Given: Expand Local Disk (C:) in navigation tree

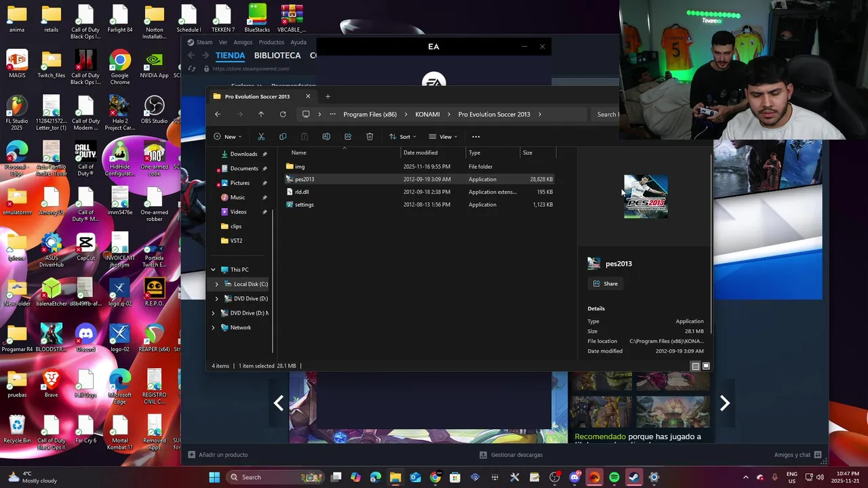Looking at the screenshot, I should [x=217, y=284].
